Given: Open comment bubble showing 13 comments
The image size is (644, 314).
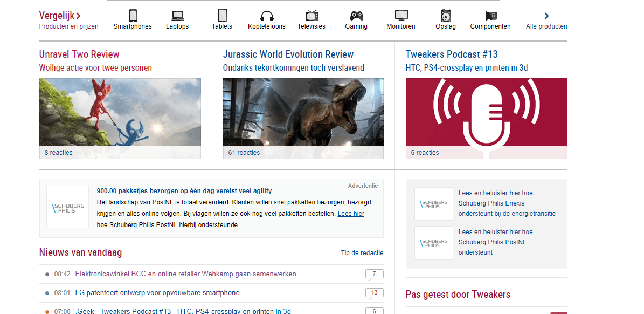Looking at the screenshot, I should [374, 293].
